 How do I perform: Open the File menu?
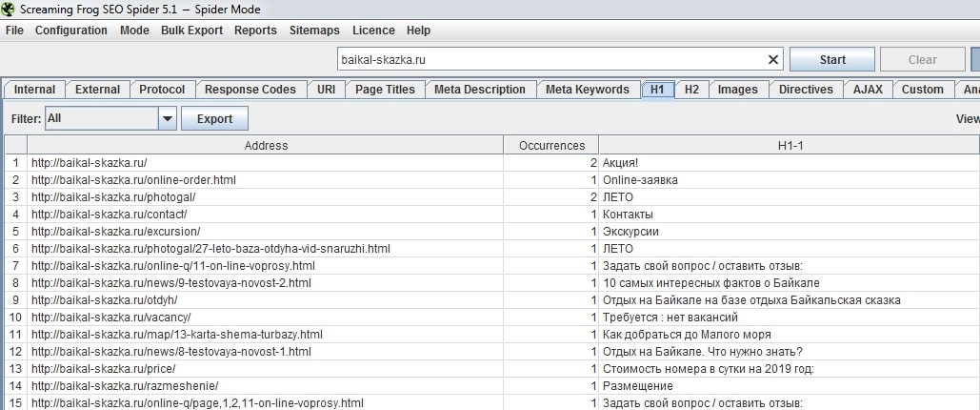tap(13, 31)
